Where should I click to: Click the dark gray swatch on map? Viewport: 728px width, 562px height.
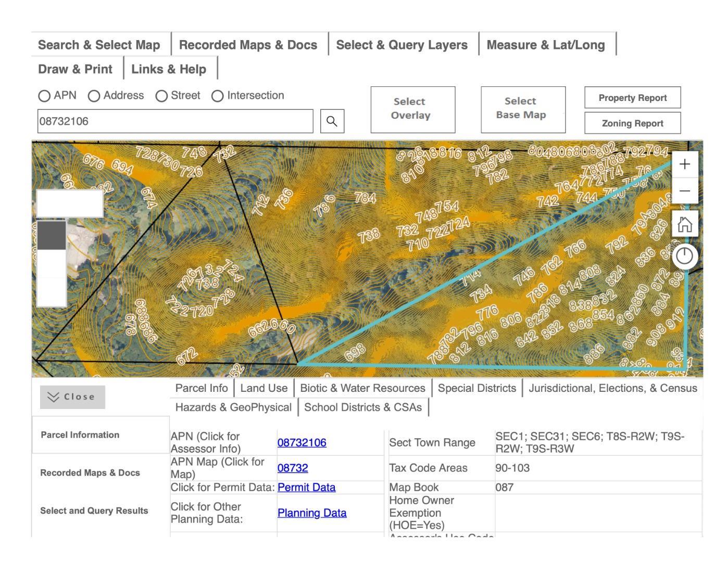pyautogui.click(x=52, y=235)
